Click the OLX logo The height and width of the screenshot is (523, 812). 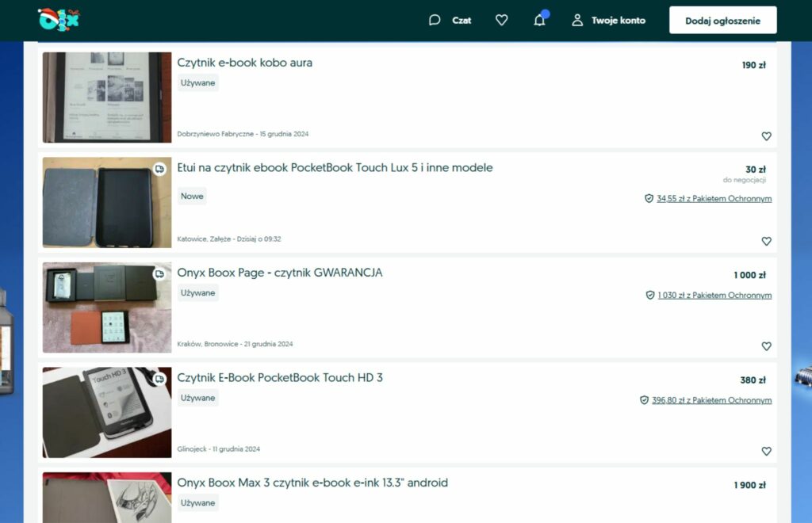click(x=59, y=20)
